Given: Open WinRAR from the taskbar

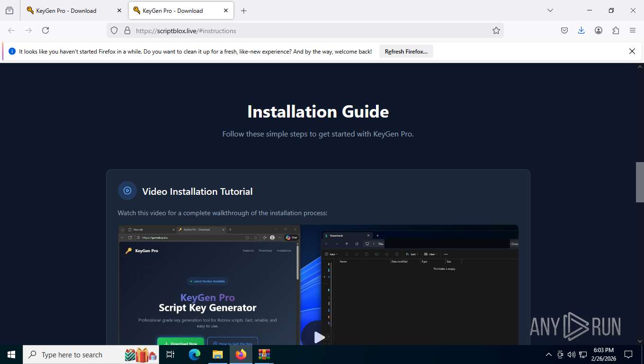Looking at the screenshot, I should coord(264,355).
